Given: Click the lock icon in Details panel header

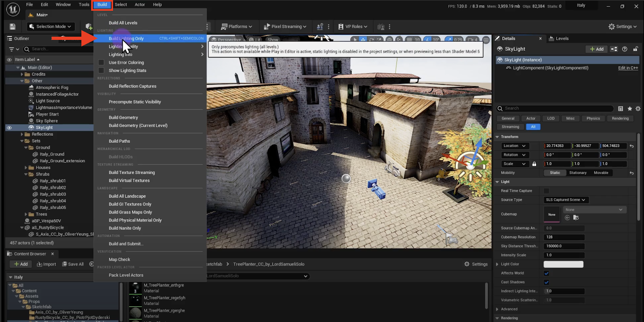Looking at the screenshot, I should pyautogui.click(x=635, y=49).
